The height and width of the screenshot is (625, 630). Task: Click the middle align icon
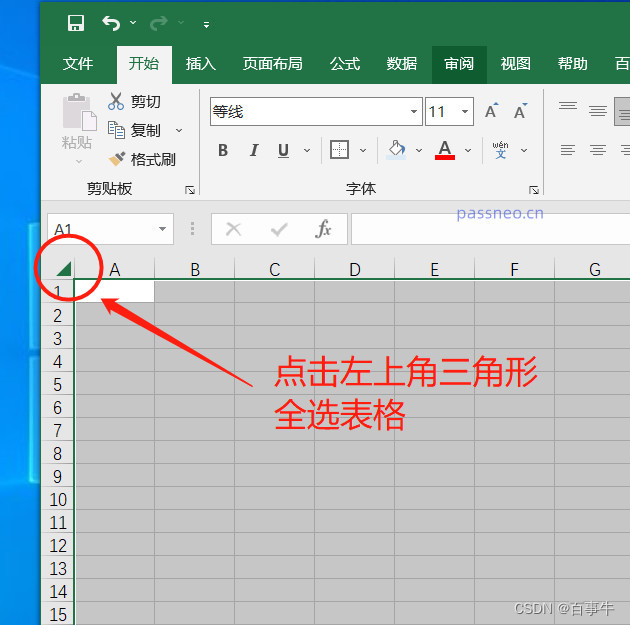pyautogui.click(x=598, y=111)
